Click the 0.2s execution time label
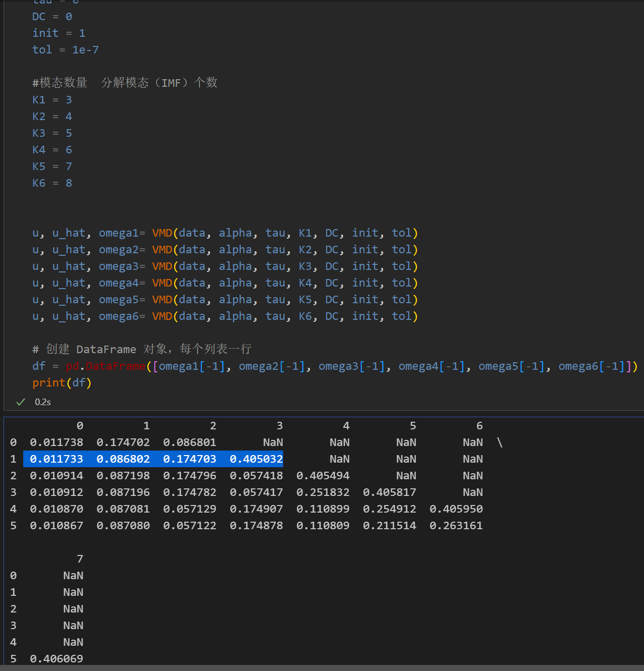The width and height of the screenshot is (644, 671). [x=42, y=402]
